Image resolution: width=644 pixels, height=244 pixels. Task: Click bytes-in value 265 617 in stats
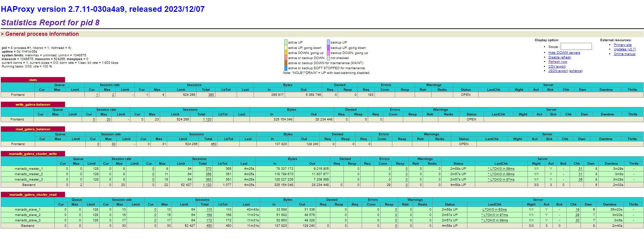(x=277, y=95)
